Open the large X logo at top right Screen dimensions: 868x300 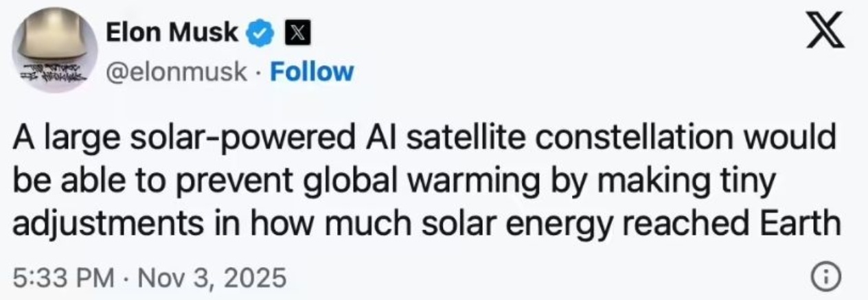826,32
